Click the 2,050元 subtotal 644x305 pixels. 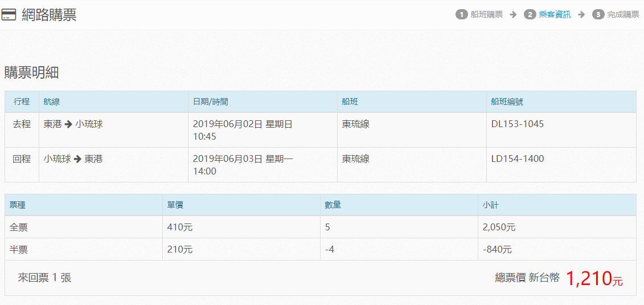499,227
